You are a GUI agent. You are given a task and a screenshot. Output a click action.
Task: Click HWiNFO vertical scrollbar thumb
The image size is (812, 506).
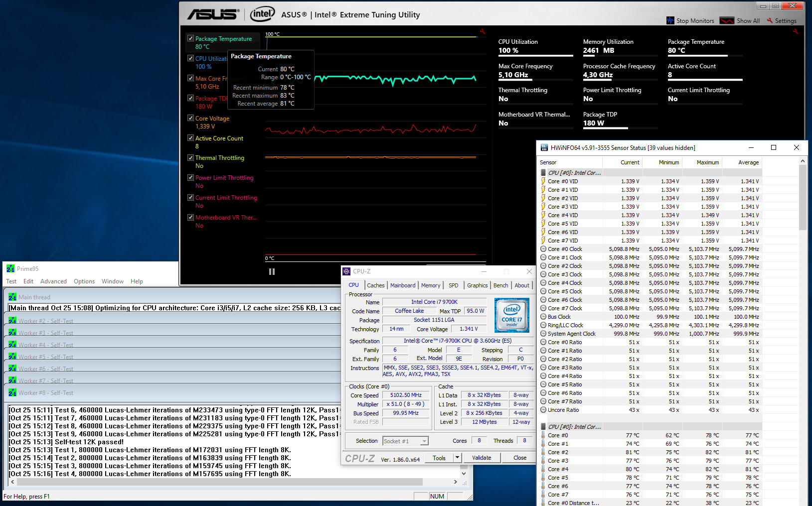pos(803,197)
